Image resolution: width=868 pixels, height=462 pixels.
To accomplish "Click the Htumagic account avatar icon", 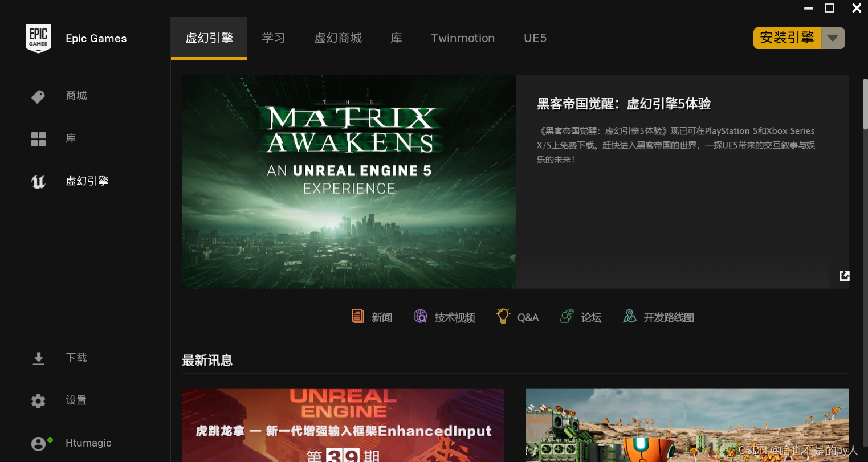I will click(38, 444).
